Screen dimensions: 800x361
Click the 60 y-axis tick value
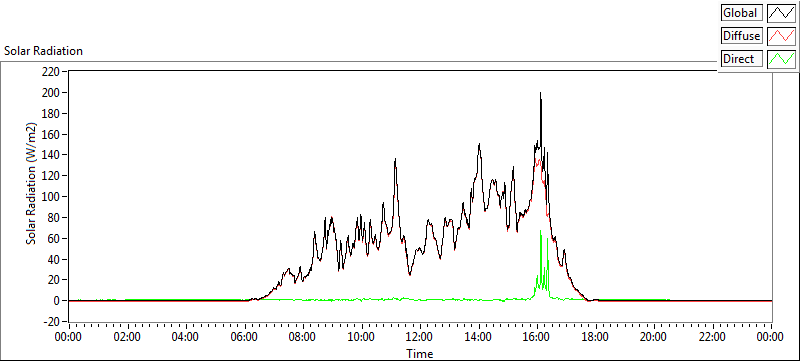click(55, 238)
